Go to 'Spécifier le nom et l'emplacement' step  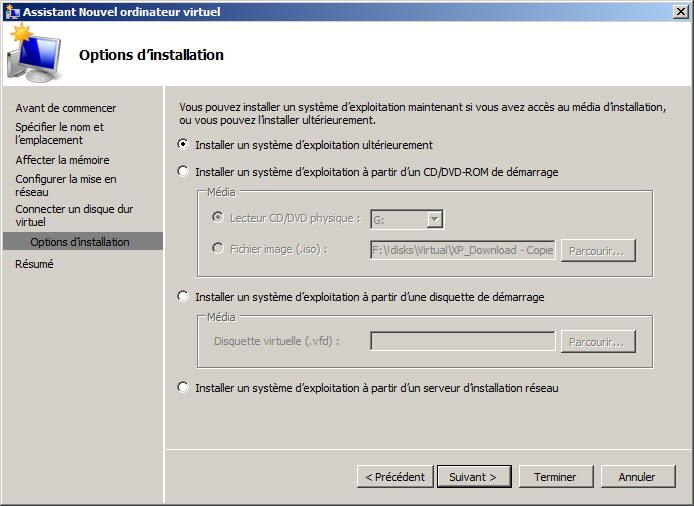[59, 133]
